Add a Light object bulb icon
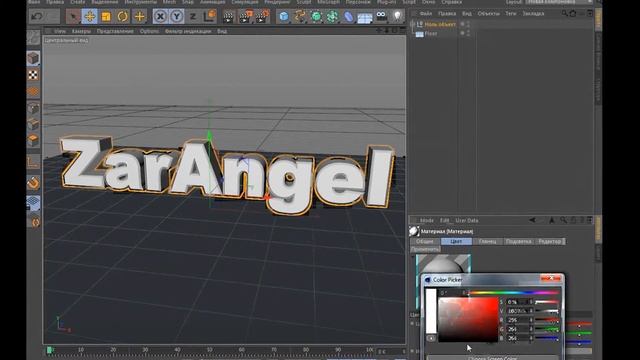The height and width of the screenshot is (360, 640). pos(397,16)
